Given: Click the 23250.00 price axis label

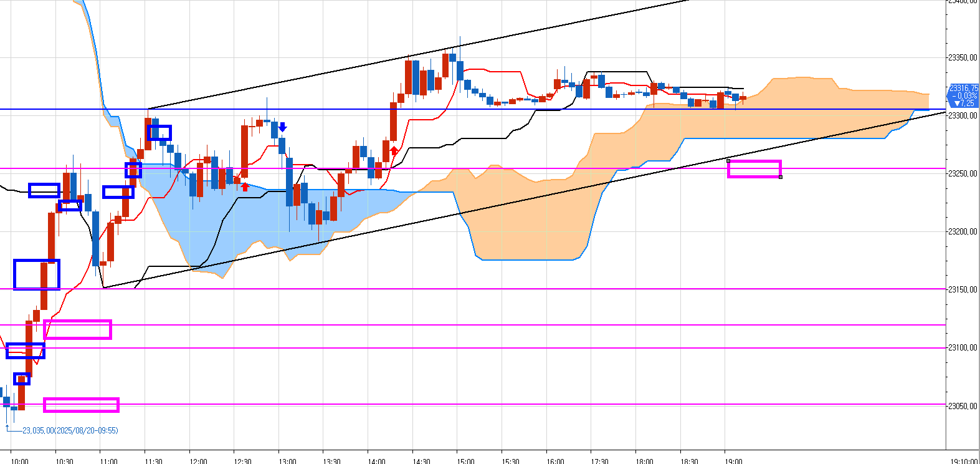Looking at the screenshot, I should [x=963, y=173].
